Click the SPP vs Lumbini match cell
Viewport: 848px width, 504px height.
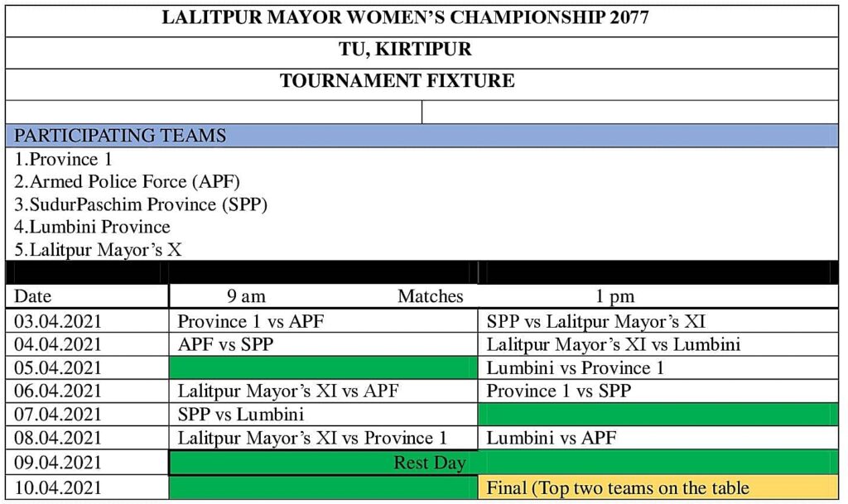coord(241,414)
